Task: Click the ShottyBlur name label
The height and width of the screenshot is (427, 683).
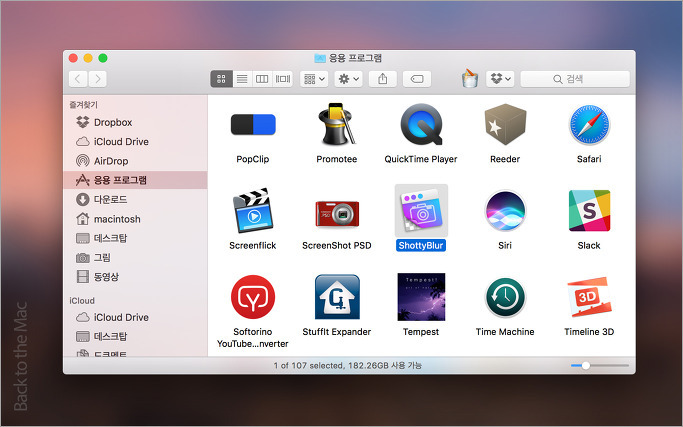Action: [421, 245]
